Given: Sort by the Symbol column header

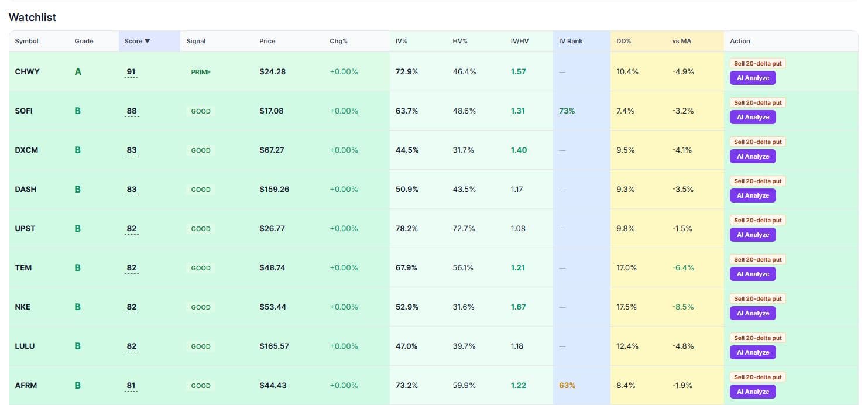Looking at the screenshot, I should pyautogui.click(x=27, y=41).
